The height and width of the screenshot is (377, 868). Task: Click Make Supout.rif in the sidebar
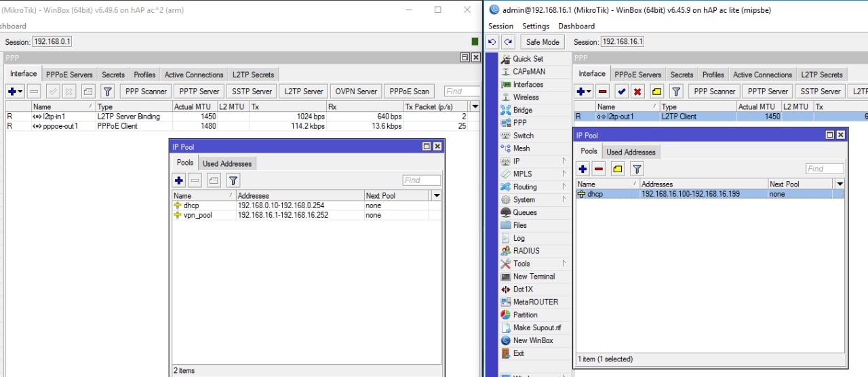pyautogui.click(x=537, y=328)
